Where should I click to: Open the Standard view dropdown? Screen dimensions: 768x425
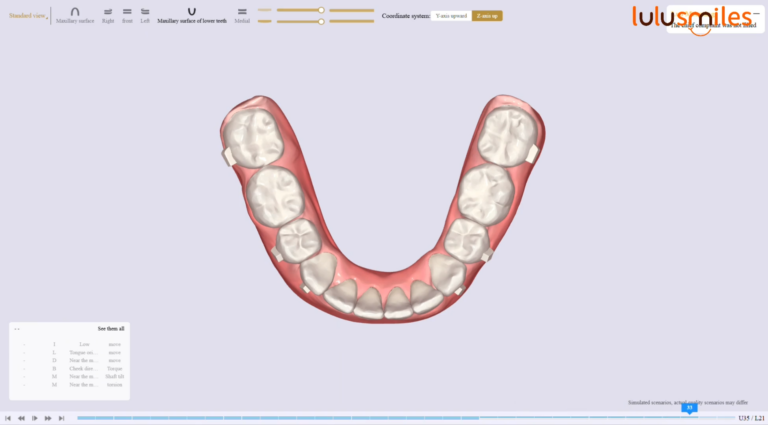coord(27,15)
